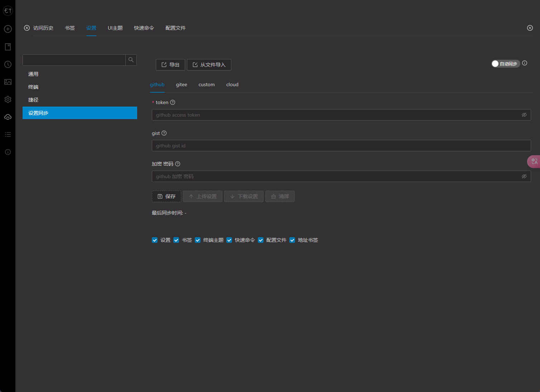Click the 下载设置 download button

tap(244, 196)
